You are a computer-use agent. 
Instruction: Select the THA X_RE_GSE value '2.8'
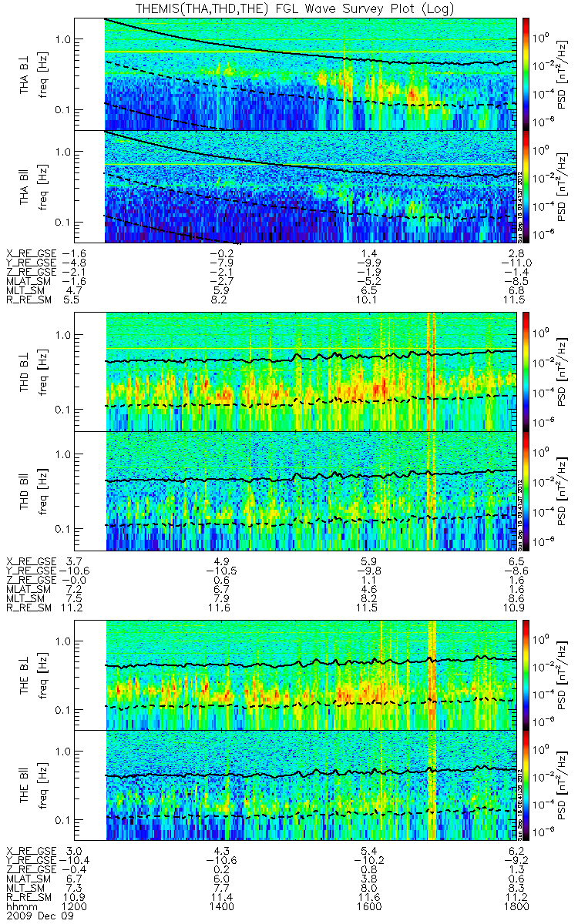(516, 253)
